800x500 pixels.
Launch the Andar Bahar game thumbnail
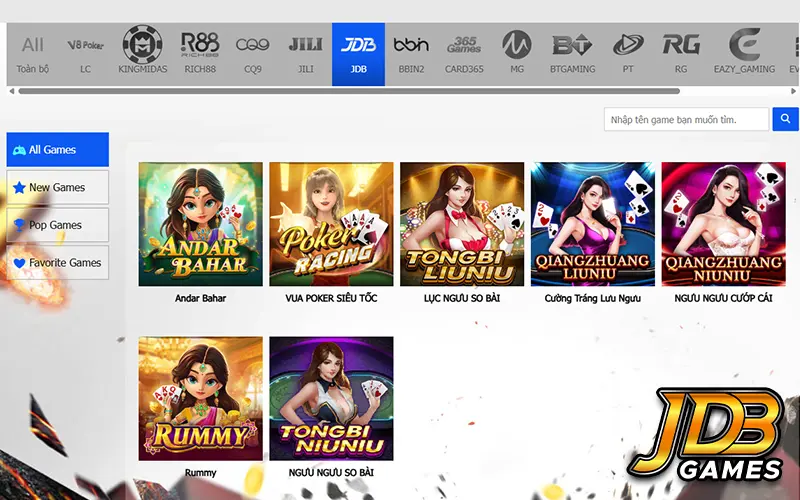click(x=201, y=224)
